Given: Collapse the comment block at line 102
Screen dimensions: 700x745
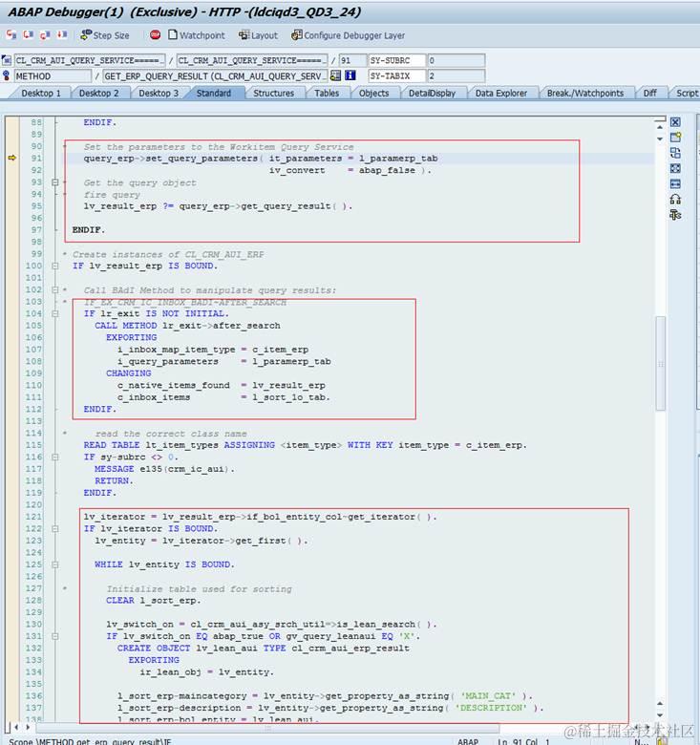Looking at the screenshot, I should coord(55,289).
